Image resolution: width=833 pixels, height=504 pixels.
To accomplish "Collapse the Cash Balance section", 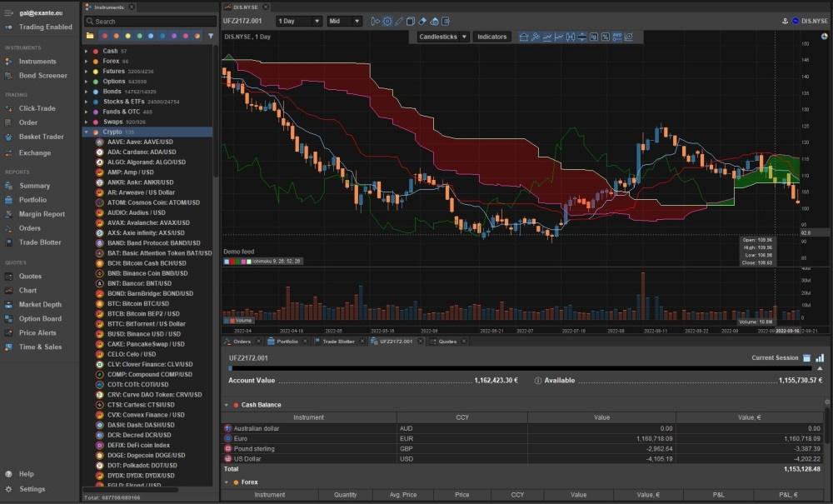I will (227, 405).
